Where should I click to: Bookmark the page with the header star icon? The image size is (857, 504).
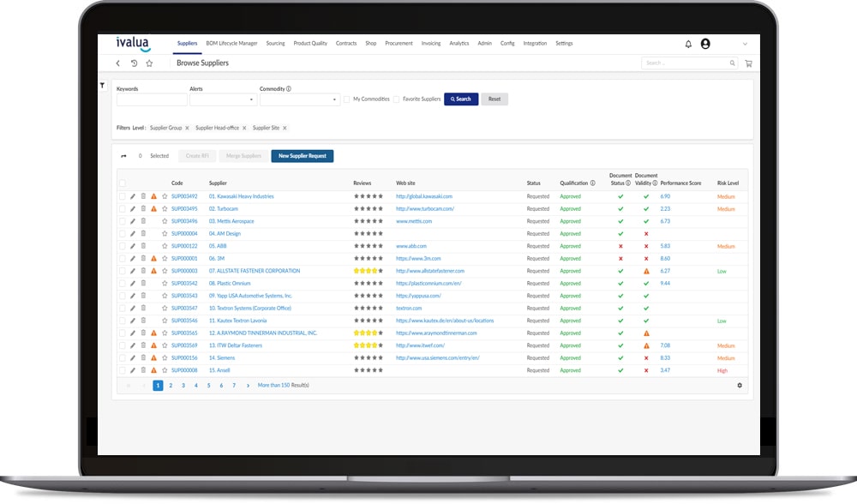pos(149,63)
